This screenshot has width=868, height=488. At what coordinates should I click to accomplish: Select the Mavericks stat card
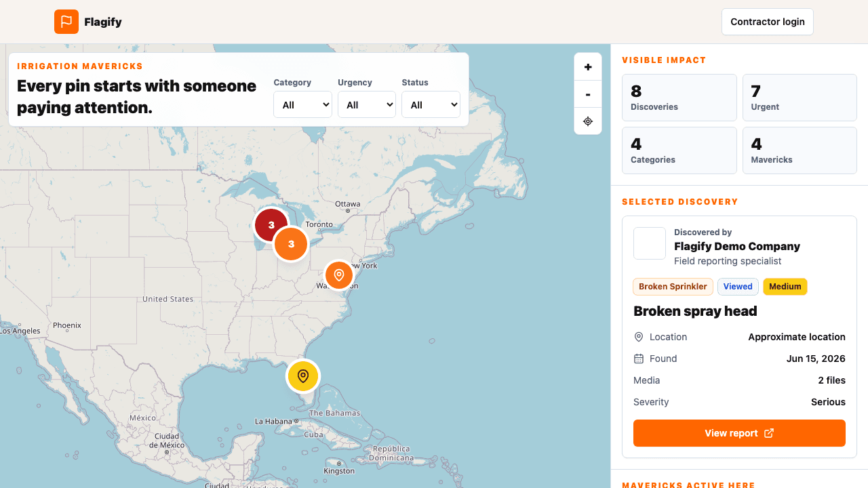(x=800, y=150)
